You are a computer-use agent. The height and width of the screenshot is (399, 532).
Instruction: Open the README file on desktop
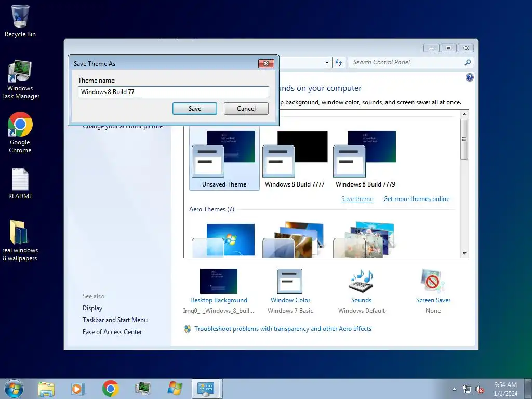pyautogui.click(x=20, y=184)
